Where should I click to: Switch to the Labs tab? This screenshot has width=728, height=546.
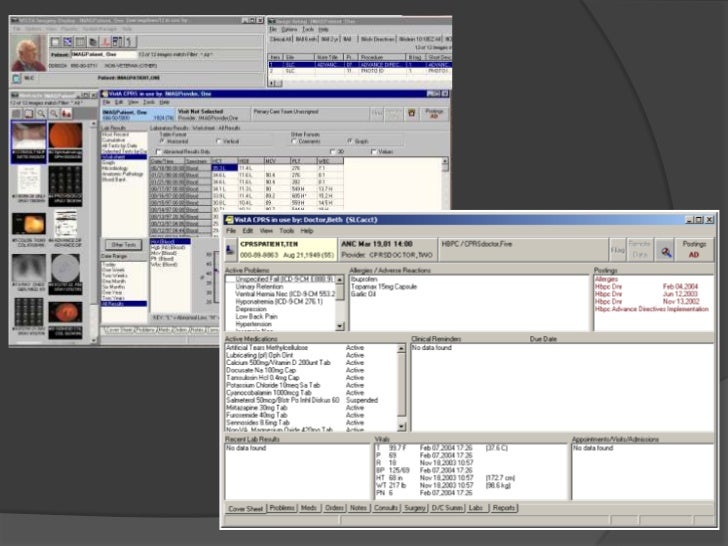click(476, 508)
